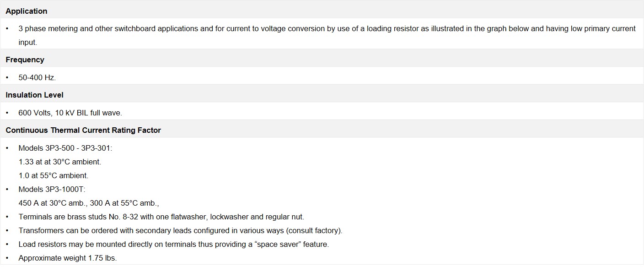Click the Insulation Level section header
The height and width of the screenshot is (267, 644).
click(35, 95)
